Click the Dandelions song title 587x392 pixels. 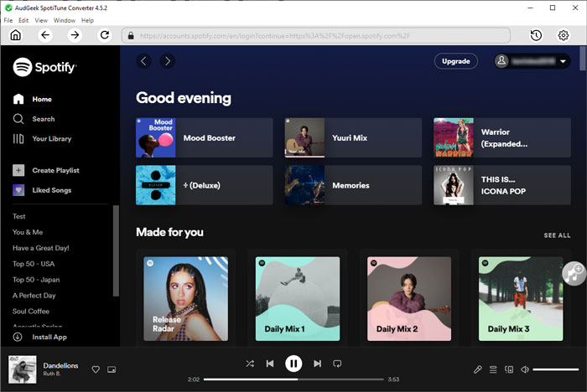[x=60, y=365]
